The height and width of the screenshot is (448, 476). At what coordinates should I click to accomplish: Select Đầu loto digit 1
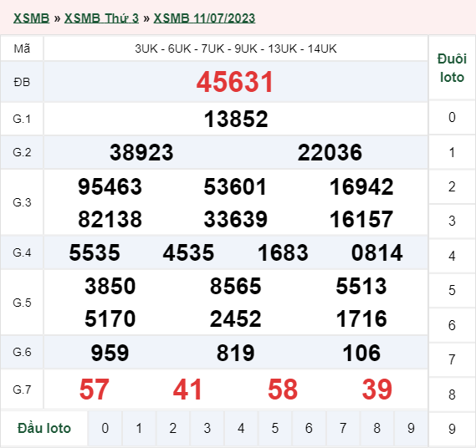click(139, 428)
